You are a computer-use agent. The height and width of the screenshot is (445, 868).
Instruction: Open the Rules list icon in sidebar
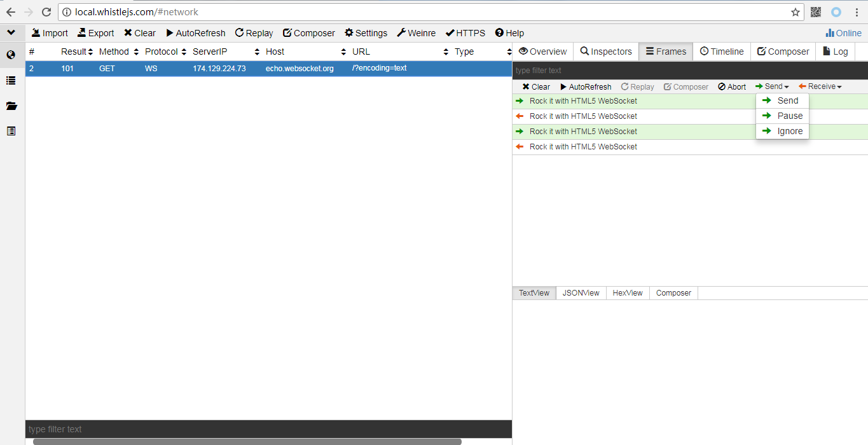(11, 80)
